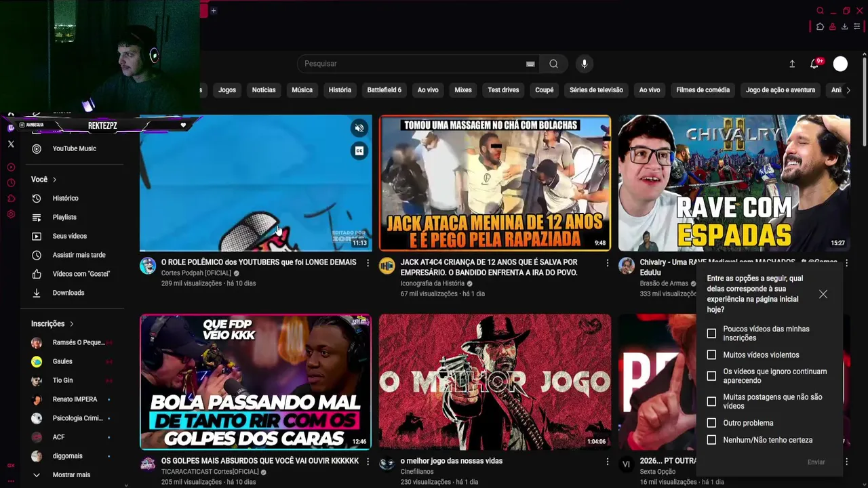Image resolution: width=868 pixels, height=488 pixels.
Task: Open options menu for o melhor jogo video
Action: tap(607, 462)
